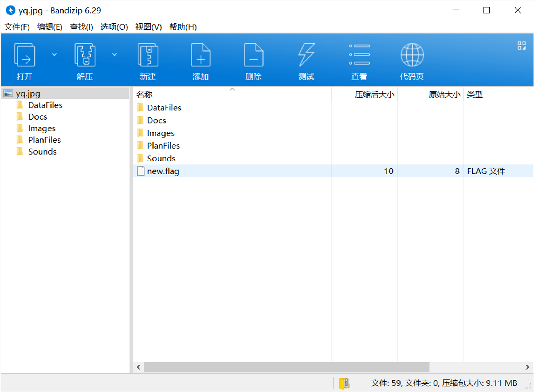534x392 pixels.
Task: Open the Options (选项) menu
Action: pos(114,27)
